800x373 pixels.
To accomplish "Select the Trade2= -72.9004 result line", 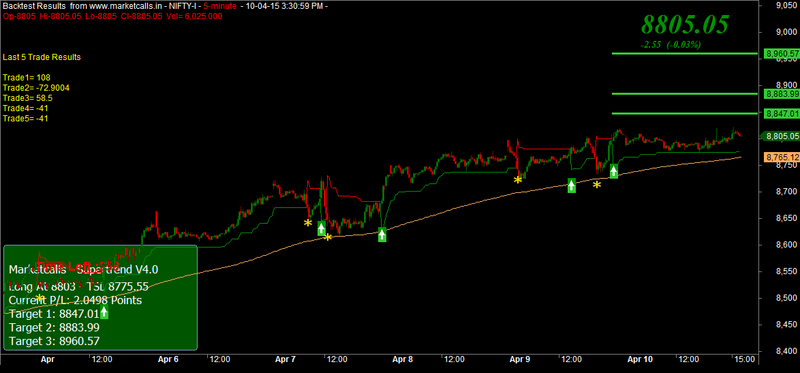I will coord(36,88).
